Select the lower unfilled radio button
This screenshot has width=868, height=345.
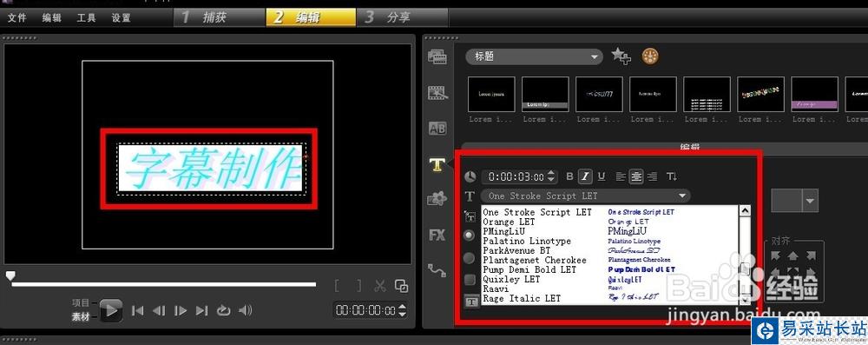click(470, 258)
